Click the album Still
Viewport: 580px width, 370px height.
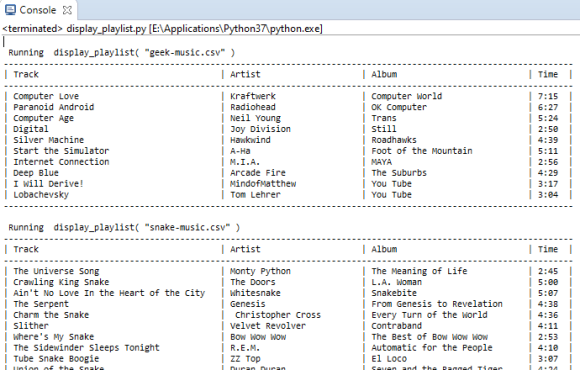pos(384,129)
